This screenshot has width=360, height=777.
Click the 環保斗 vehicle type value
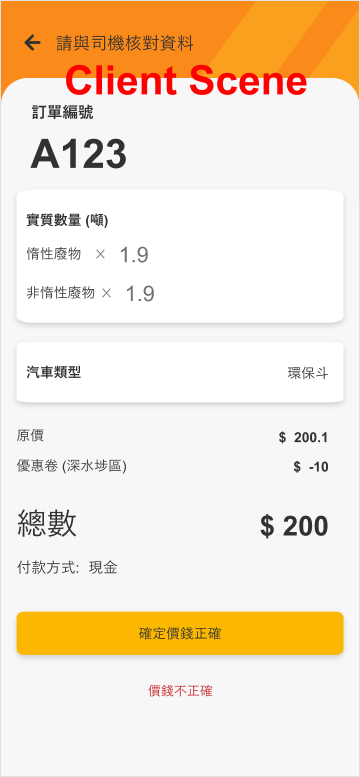click(308, 373)
